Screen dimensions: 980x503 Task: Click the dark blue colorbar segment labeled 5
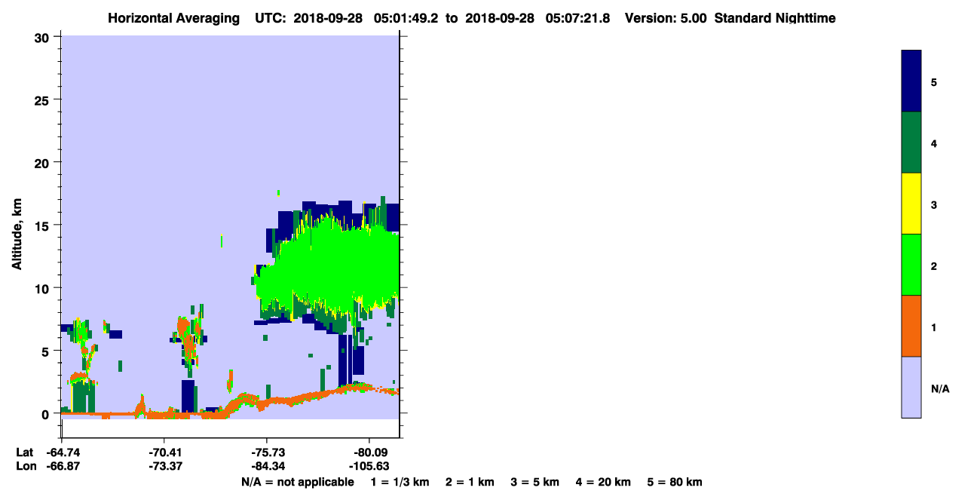click(x=911, y=81)
